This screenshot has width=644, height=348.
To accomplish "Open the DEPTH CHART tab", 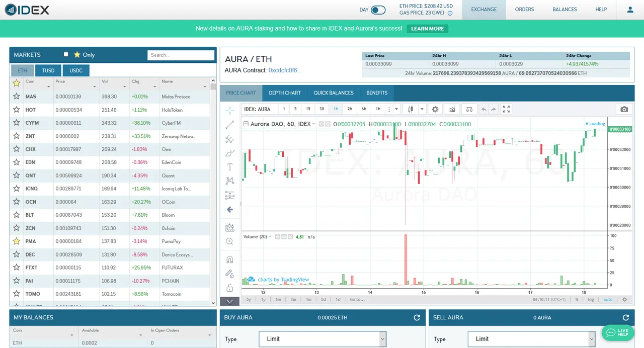I will click(285, 93).
